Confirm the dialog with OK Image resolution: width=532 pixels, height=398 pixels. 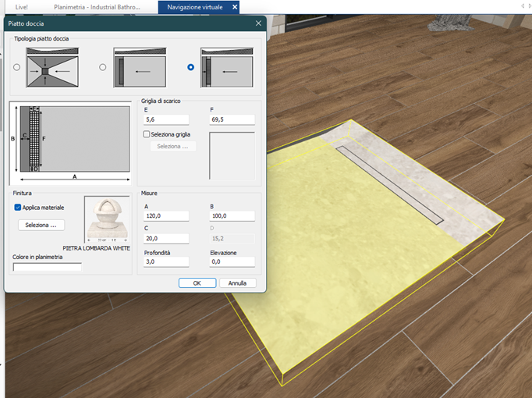197,283
